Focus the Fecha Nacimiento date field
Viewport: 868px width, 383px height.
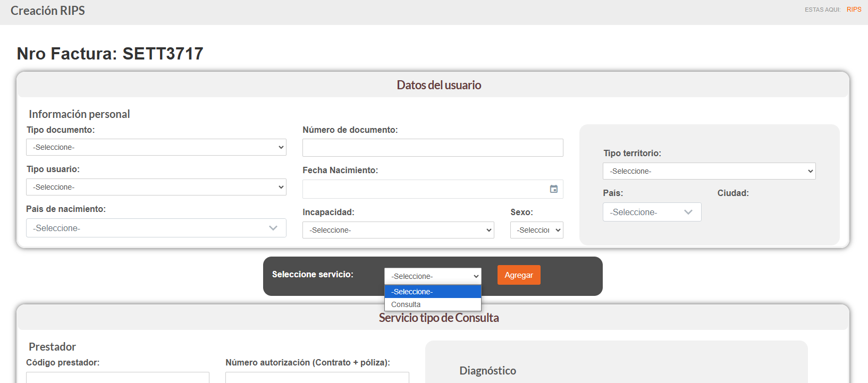click(433, 189)
